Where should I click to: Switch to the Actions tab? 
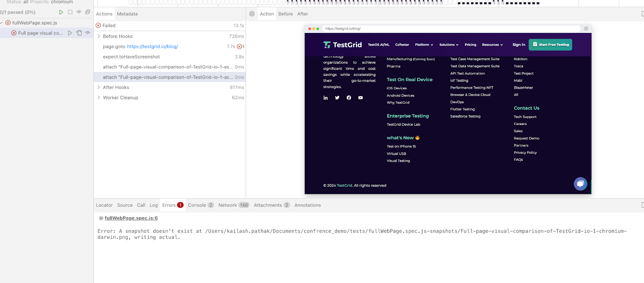(104, 14)
